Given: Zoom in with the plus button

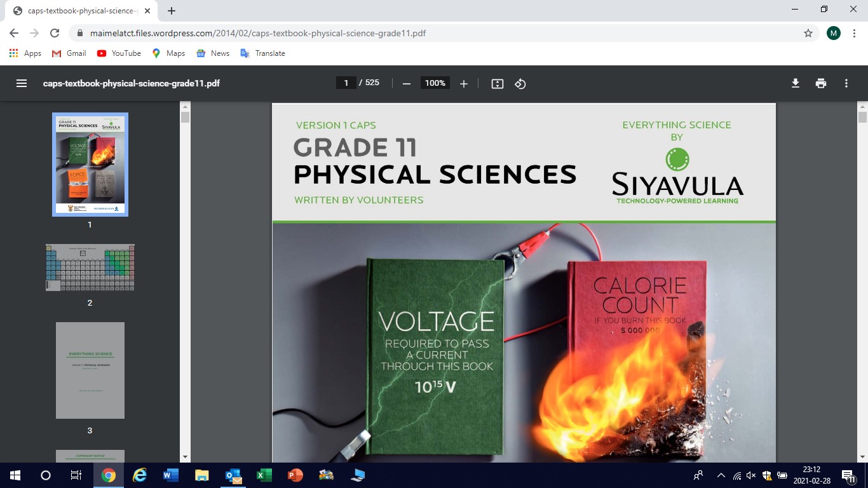Looking at the screenshot, I should pos(464,83).
